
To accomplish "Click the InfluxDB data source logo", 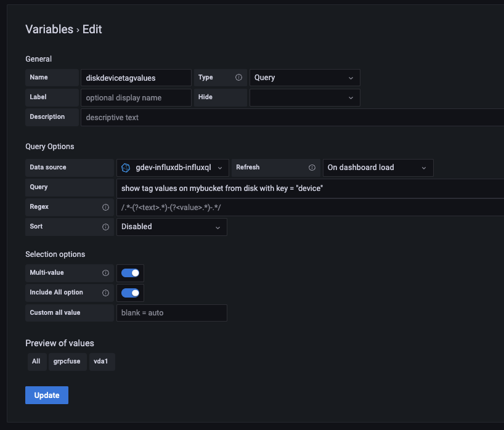I will click(x=125, y=167).
